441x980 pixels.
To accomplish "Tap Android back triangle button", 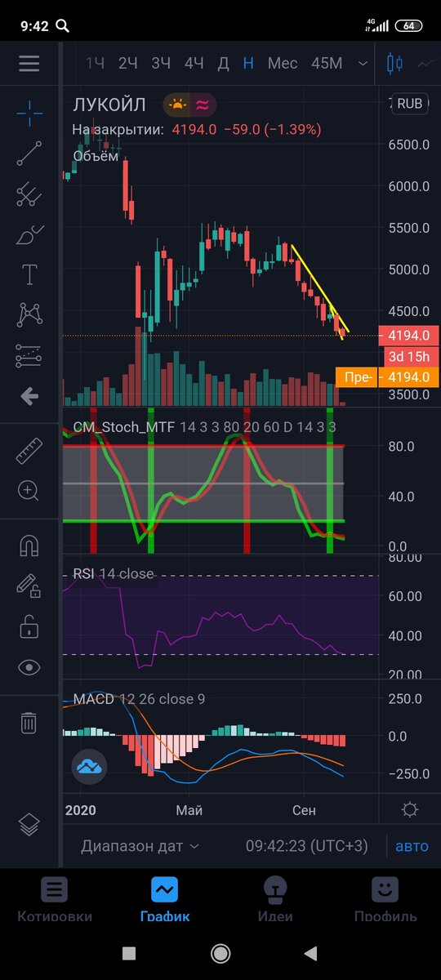I will (310, 953).
